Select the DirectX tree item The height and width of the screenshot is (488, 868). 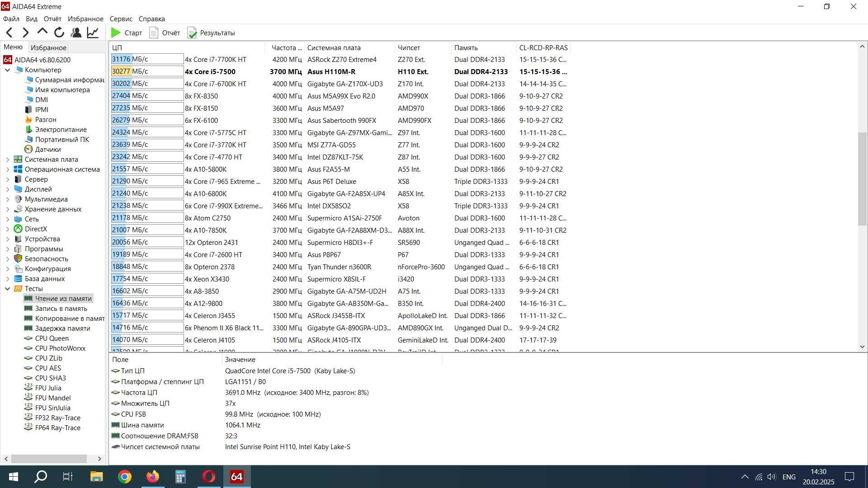pyautogui.click(x=31, y=229)
